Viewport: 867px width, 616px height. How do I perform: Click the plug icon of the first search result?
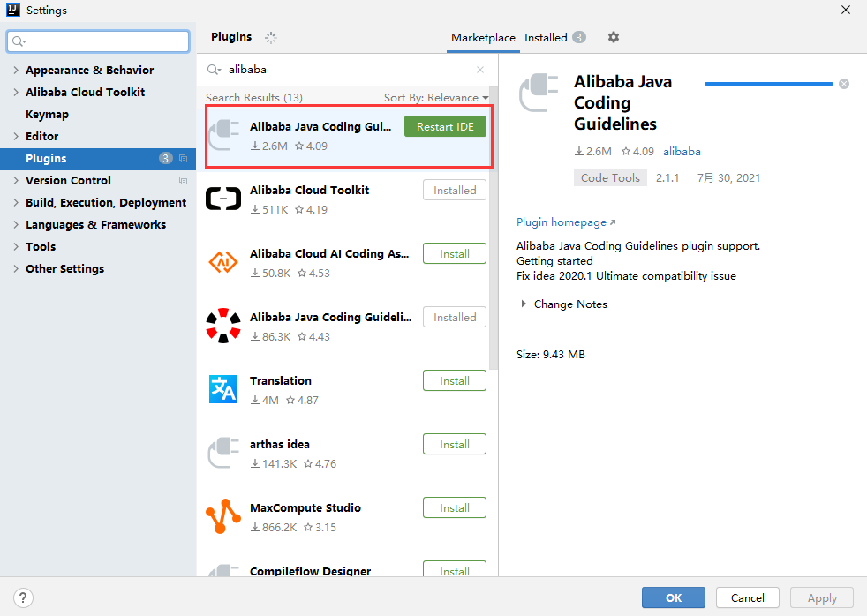(x=223, y=135)
